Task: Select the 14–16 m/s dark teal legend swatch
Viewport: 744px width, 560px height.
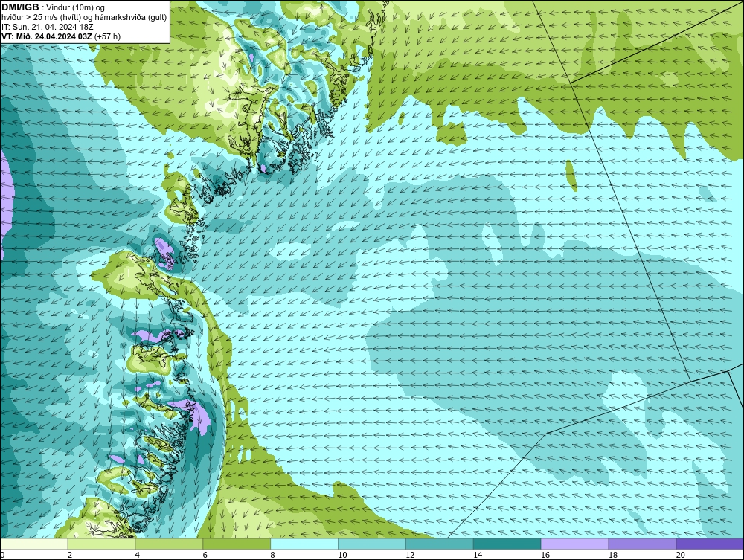Action: pyautogui.click(x=507, y=544)
